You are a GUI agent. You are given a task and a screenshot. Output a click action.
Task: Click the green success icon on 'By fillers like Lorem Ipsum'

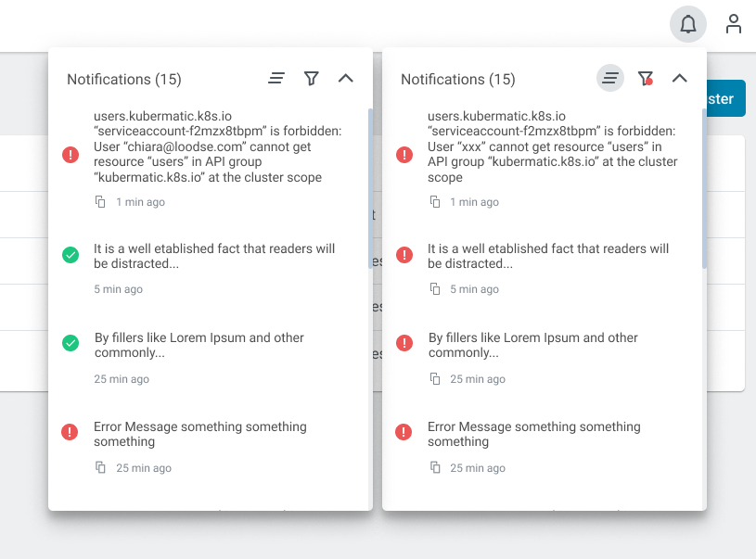click(70, 343)
